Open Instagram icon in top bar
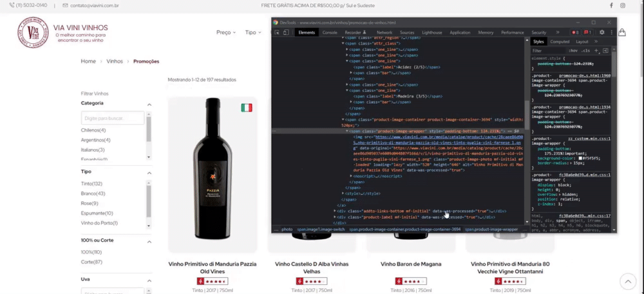This screenshot has width=644, height=294. point(623,5)
